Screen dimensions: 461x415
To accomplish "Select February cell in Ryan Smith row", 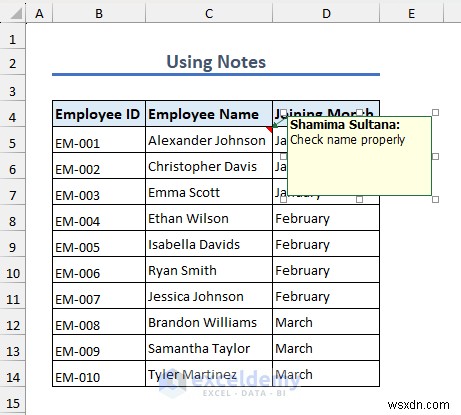I will (x=326, y=270).
